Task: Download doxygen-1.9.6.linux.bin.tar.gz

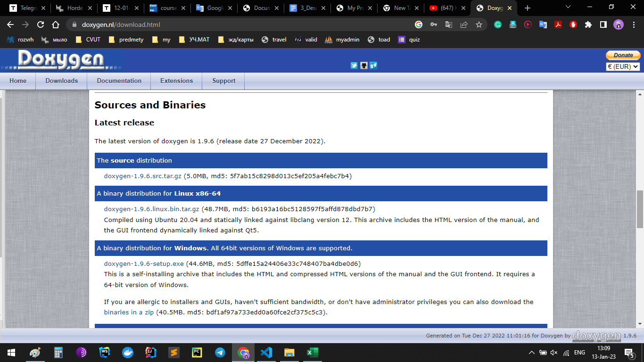Action: [152, 209]
